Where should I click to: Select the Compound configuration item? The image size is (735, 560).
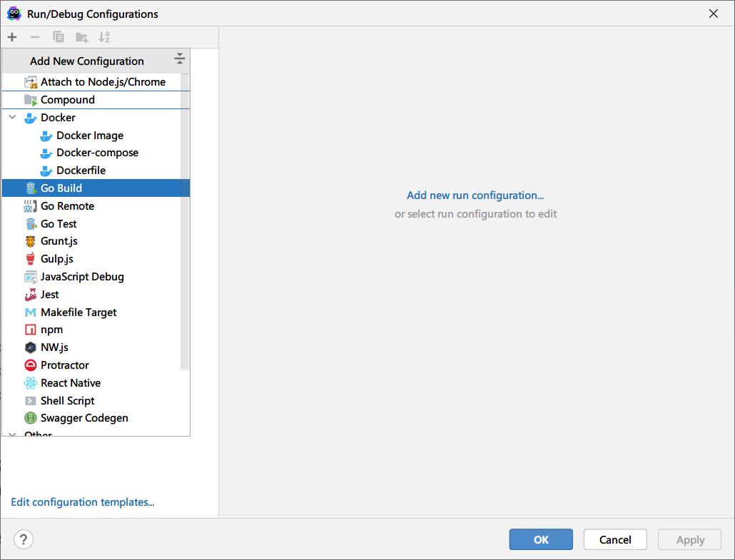click(67, 100)
